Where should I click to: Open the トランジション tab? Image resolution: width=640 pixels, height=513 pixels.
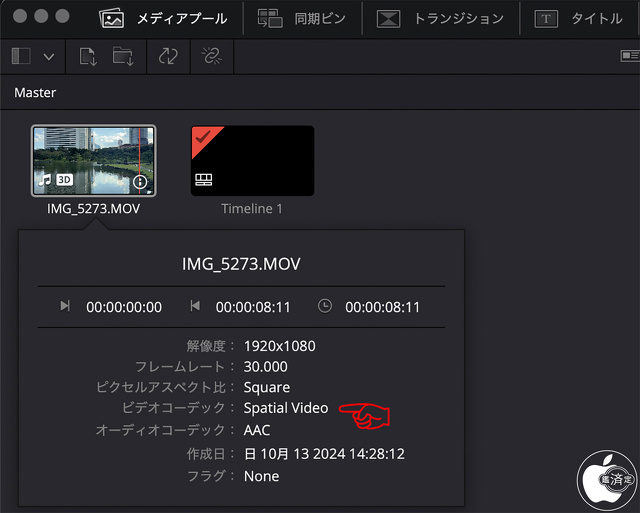440,19
